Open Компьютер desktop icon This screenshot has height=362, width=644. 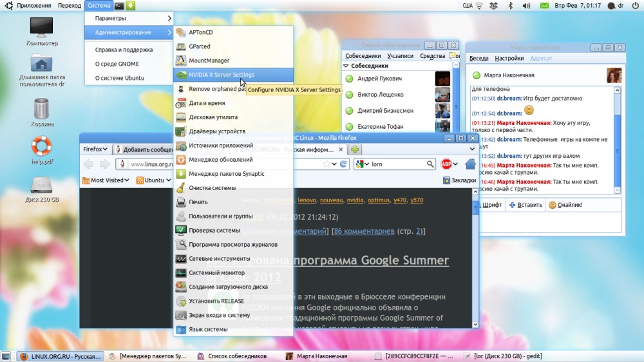click(41, 32)
